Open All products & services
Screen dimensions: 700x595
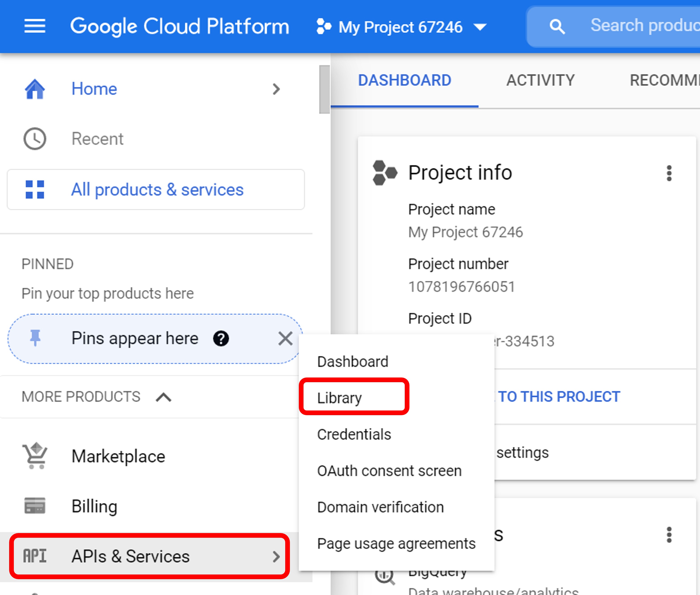156,190
